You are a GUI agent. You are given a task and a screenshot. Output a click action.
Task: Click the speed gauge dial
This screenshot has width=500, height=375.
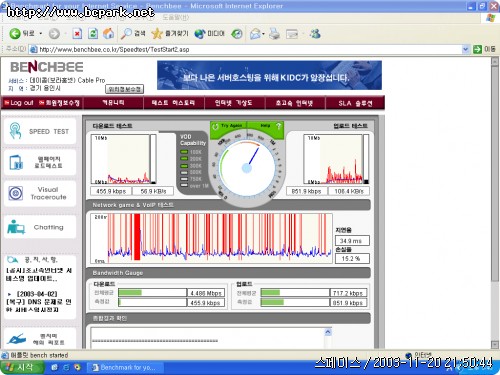coord(247,168)
